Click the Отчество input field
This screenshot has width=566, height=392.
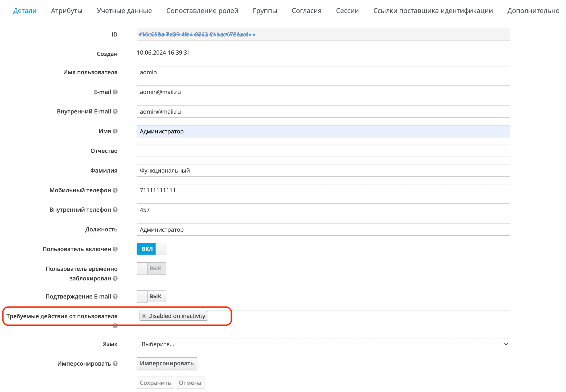click(323, 151)
